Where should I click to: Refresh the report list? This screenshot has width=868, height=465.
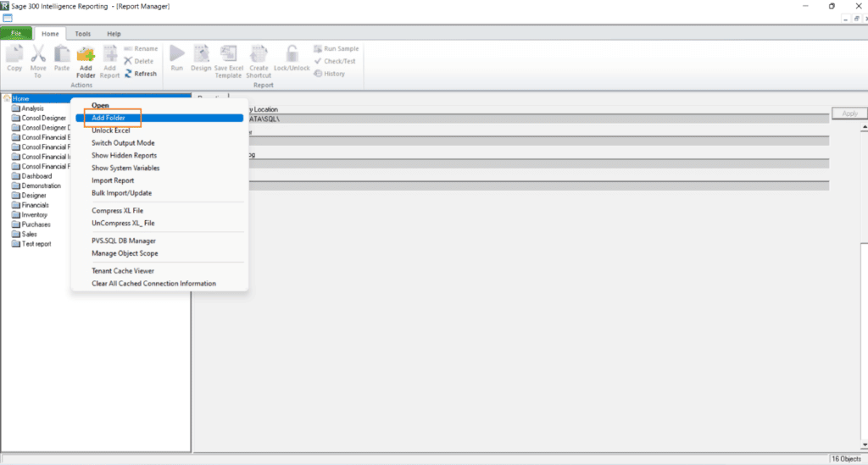click(141, 74)
